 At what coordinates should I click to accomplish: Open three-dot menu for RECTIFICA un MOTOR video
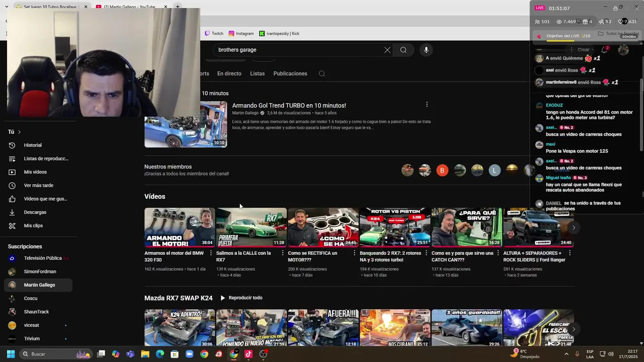coord(355,253)
